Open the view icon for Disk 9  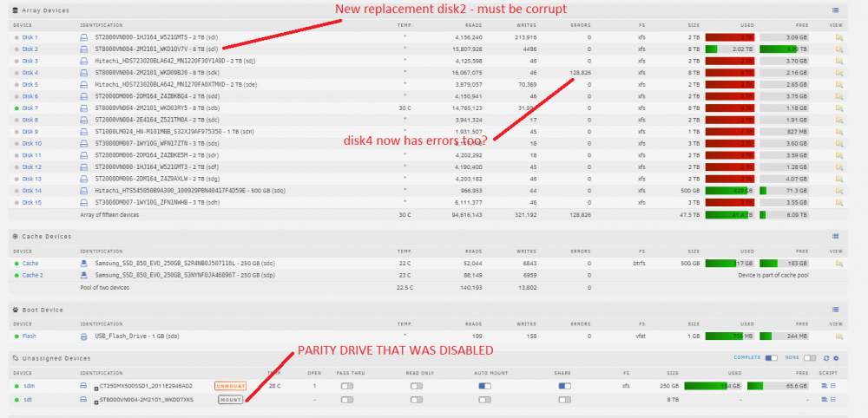(x=838, y=132)
